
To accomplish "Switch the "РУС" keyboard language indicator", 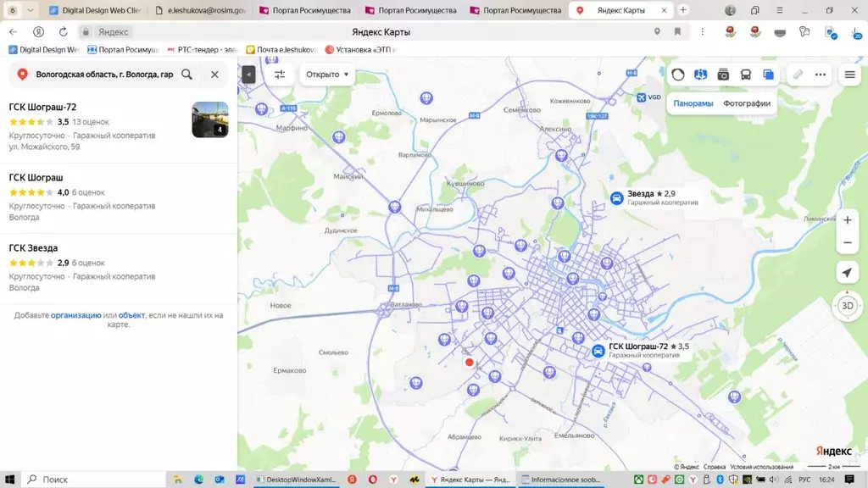I will 805,480.
